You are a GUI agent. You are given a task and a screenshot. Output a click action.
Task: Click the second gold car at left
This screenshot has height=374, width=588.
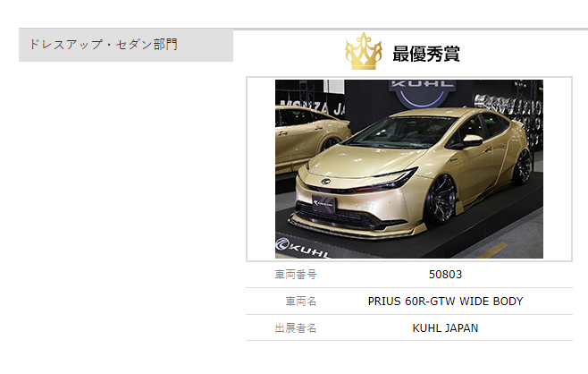[311, 139]
